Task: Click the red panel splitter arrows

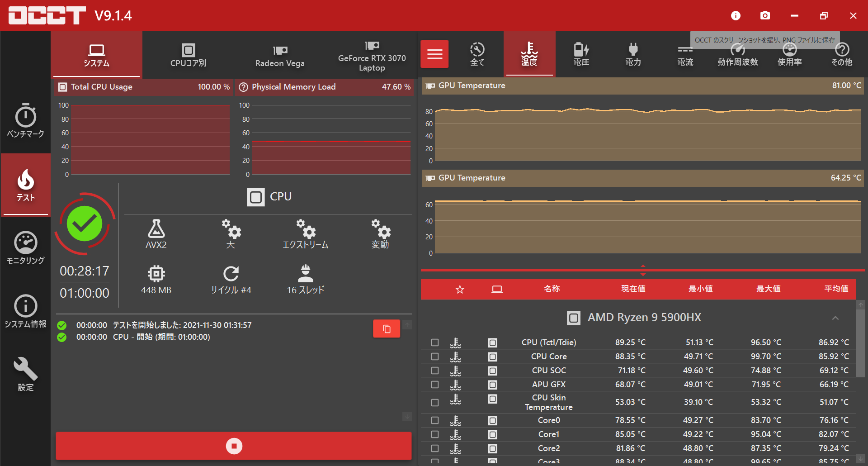Action: pos(643,270)
